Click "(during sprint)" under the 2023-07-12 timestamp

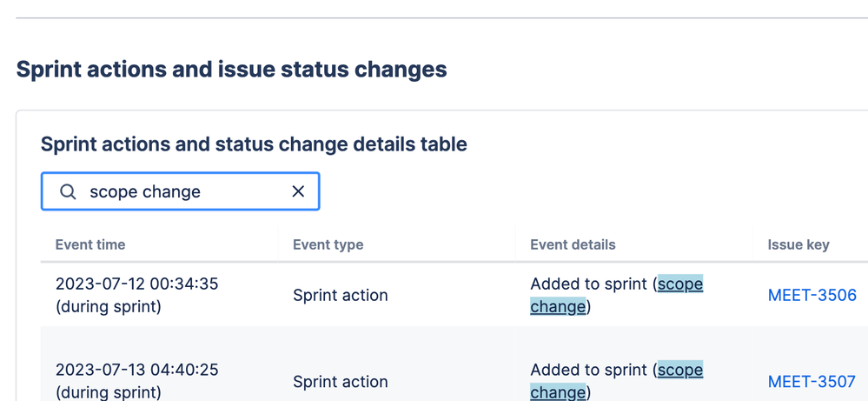coord(108,306)
